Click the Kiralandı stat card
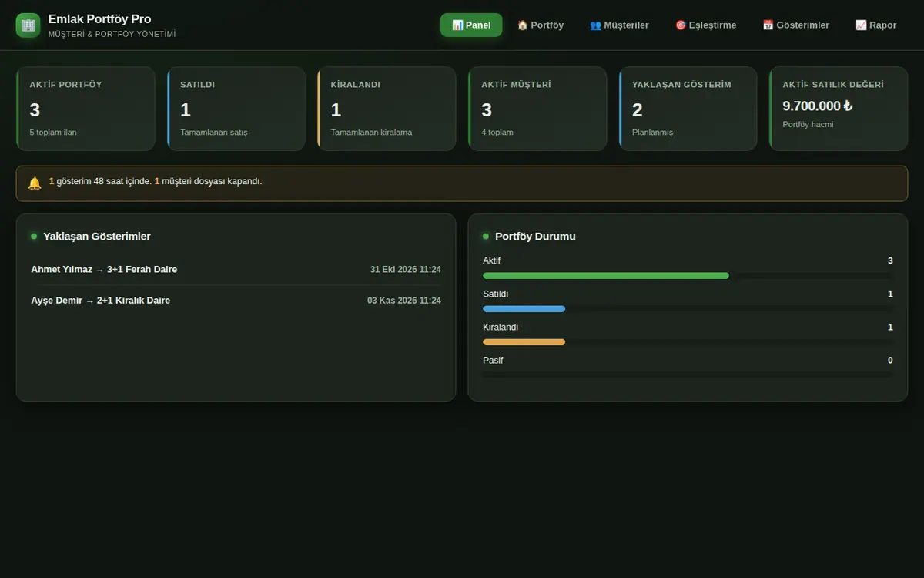The width and height of the screenshot is (924, 578). pos(387,109)
